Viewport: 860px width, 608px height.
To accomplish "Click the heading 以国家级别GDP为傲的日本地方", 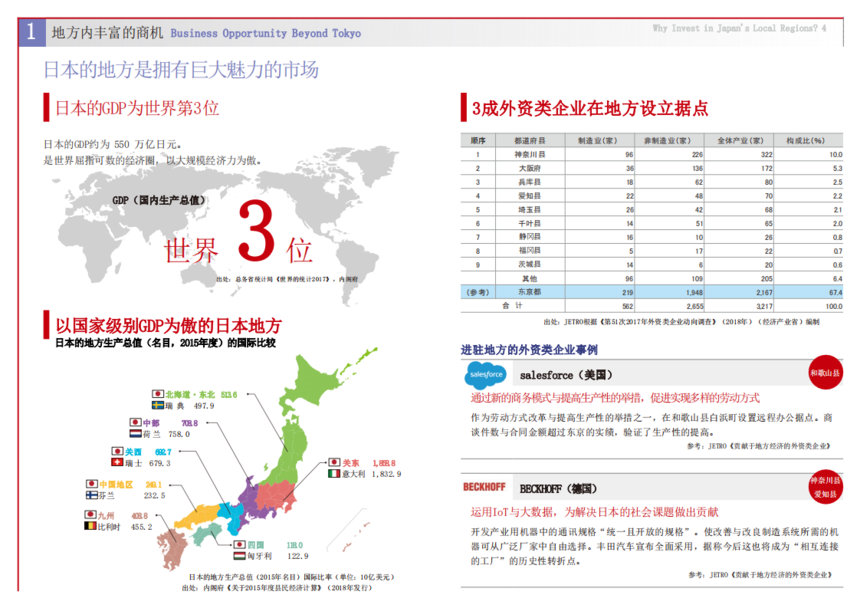I will tap(168, 326).
